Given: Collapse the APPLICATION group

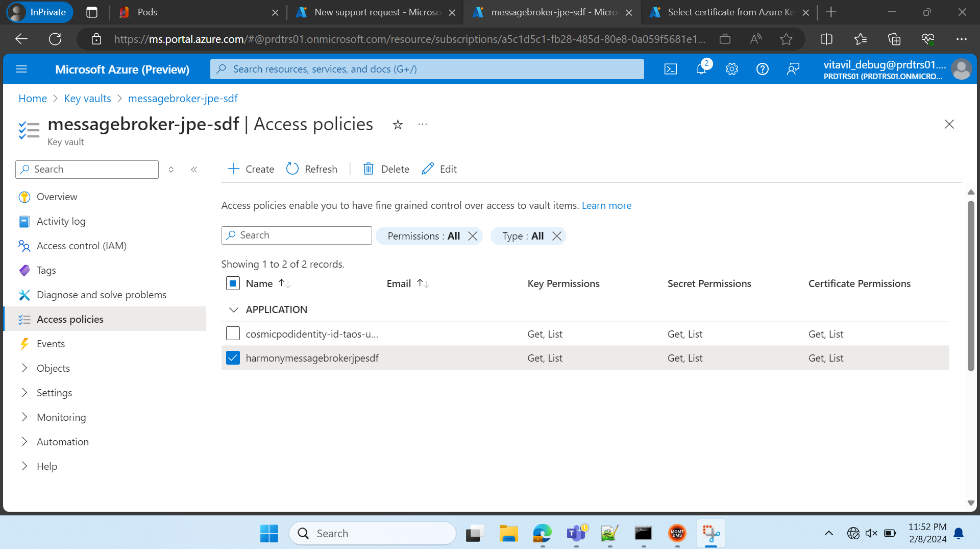Looking at the screenshot, I should pyautogui.click(x=233, y=309).
